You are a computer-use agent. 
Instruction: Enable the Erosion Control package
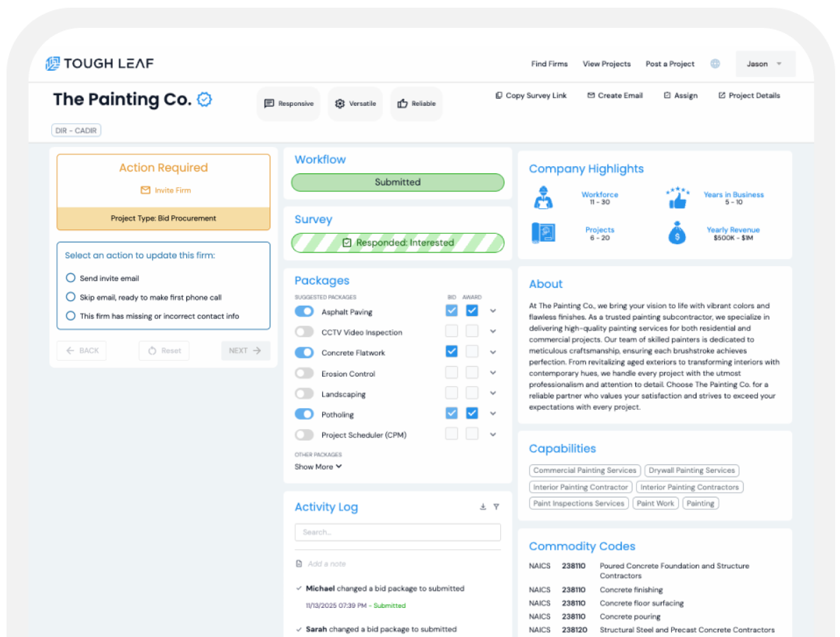coord(304,373)
